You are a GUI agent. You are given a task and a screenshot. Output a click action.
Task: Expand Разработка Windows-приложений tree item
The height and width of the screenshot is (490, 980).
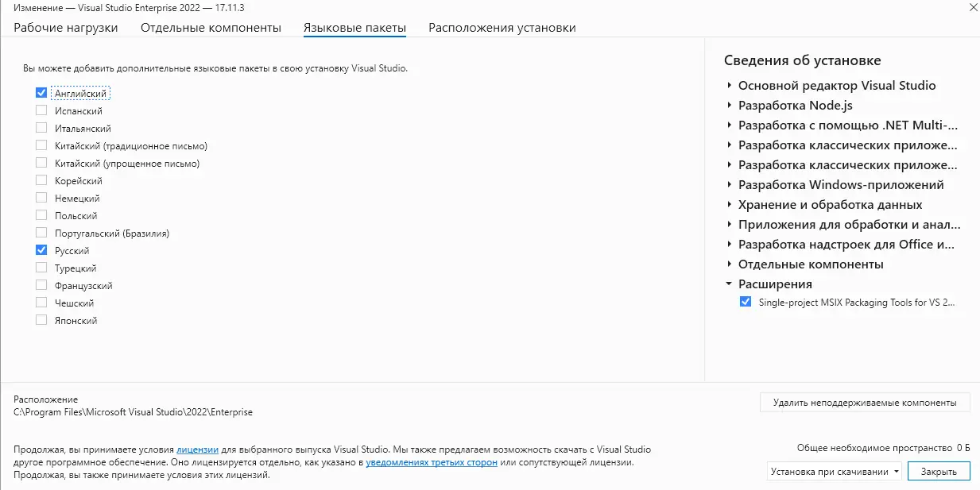[728, 184]
